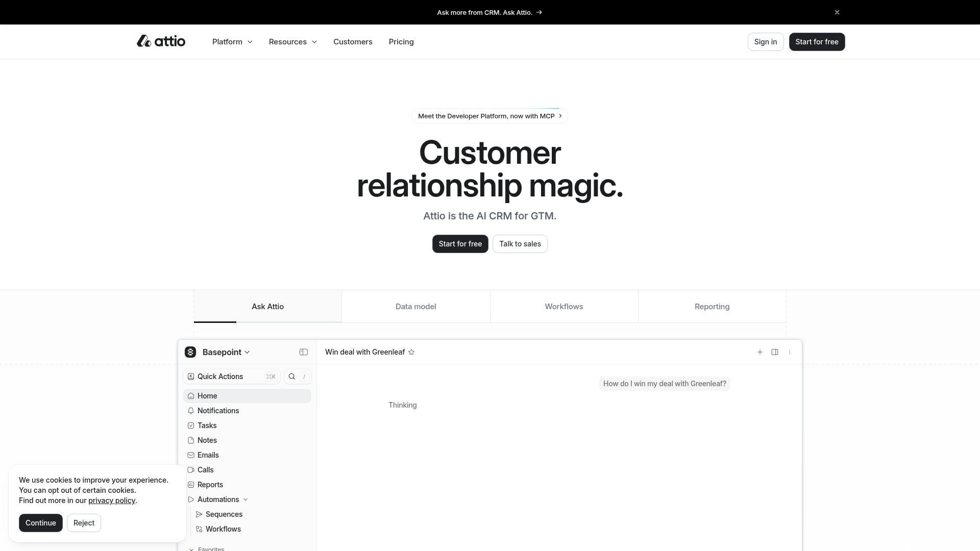Toggle the sidebar collapse icon

click(x=304, y=352)
